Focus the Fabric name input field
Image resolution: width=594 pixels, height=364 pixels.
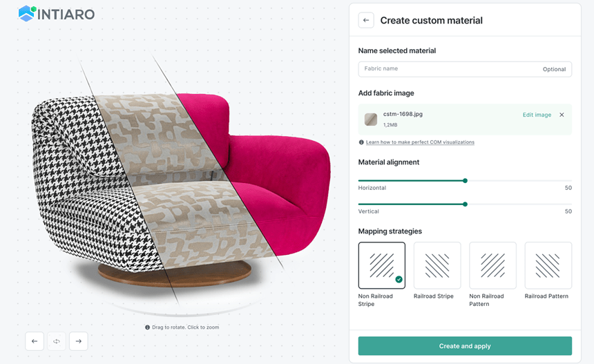(449, 69)
